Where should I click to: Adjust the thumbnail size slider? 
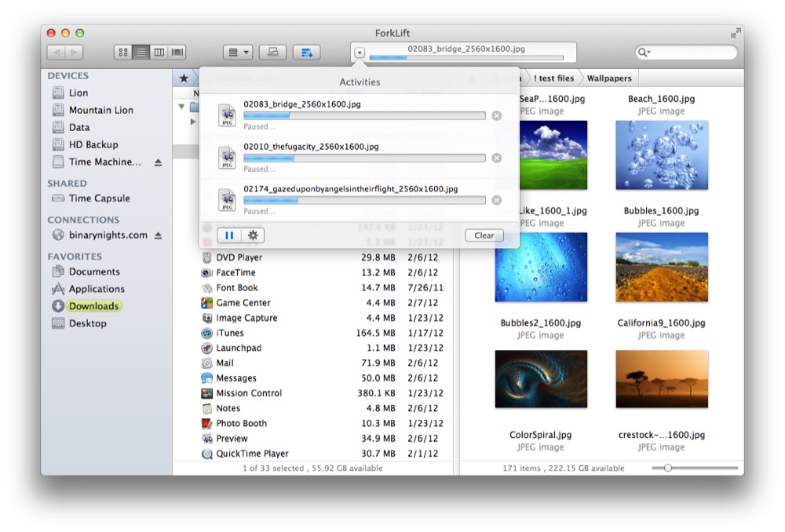click(668, 468)
